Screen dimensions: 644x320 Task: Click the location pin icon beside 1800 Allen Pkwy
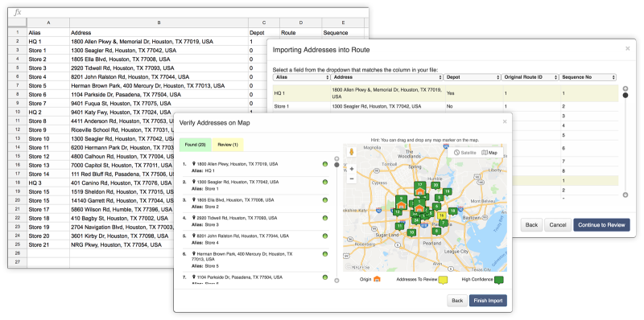point(193,164)
